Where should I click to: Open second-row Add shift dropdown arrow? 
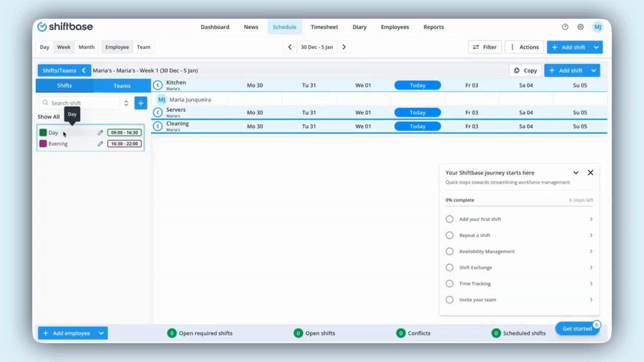tap(594, 70)
